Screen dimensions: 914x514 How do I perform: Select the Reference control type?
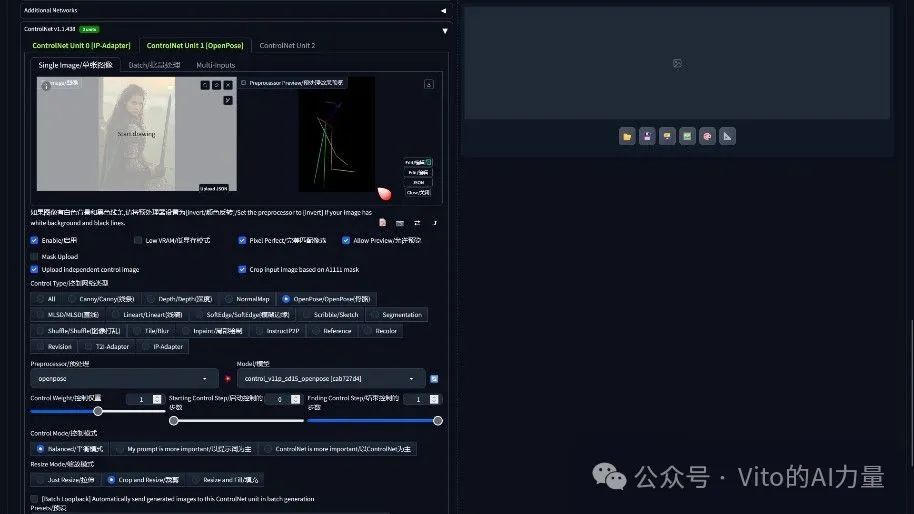pyautogui.click(x=332, y=331)
